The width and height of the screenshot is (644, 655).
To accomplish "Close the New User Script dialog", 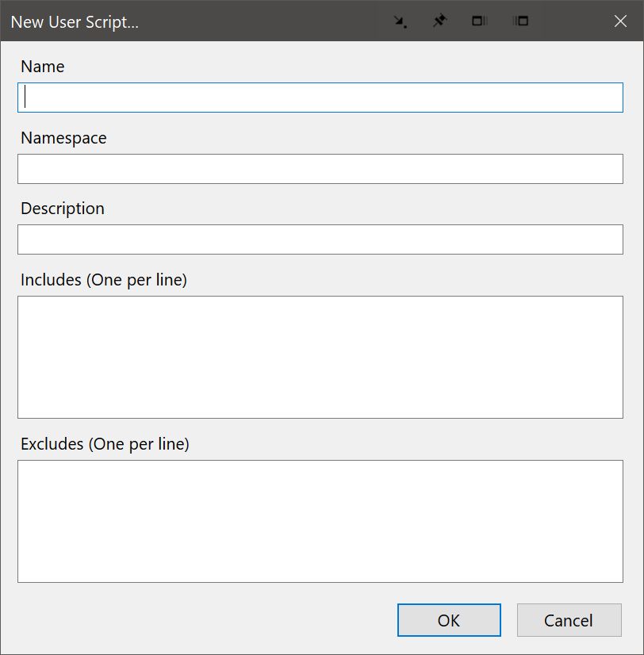I will click(620, 21).
